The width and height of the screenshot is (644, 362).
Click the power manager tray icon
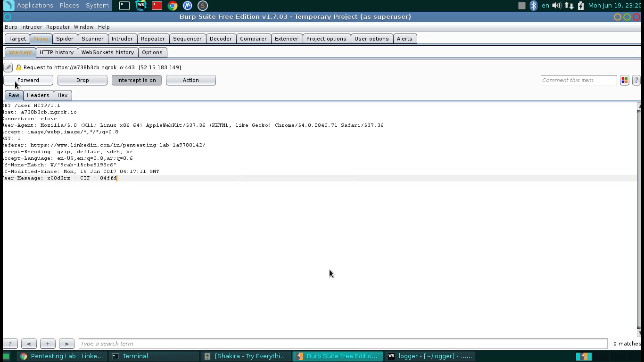[x=581, y=6]
